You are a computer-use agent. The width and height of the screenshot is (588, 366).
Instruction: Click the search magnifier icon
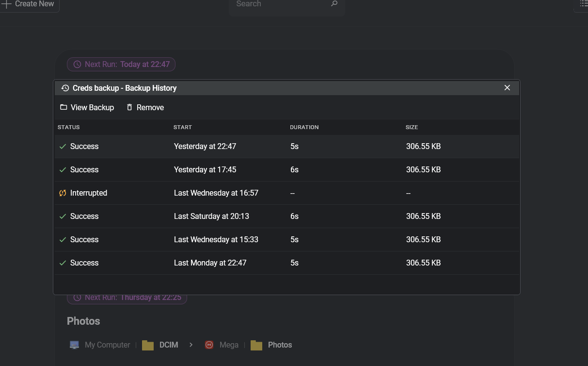coord(334,4)
